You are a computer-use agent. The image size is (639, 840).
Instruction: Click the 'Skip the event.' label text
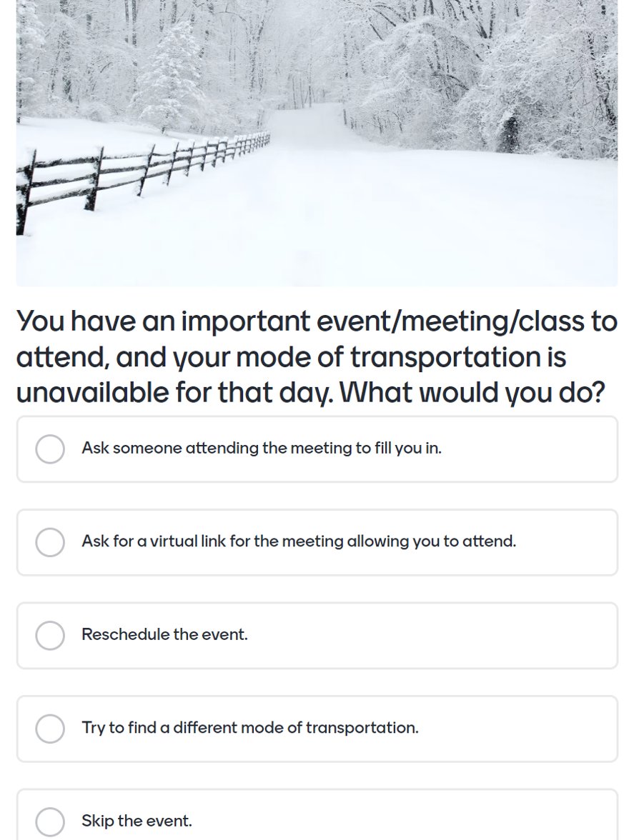coord(137,821)
